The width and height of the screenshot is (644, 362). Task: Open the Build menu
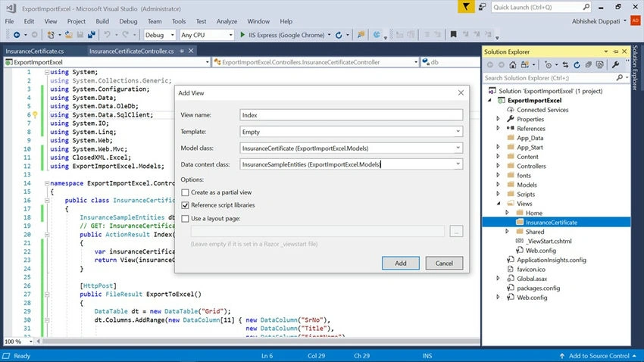click(x=102, y=21)
